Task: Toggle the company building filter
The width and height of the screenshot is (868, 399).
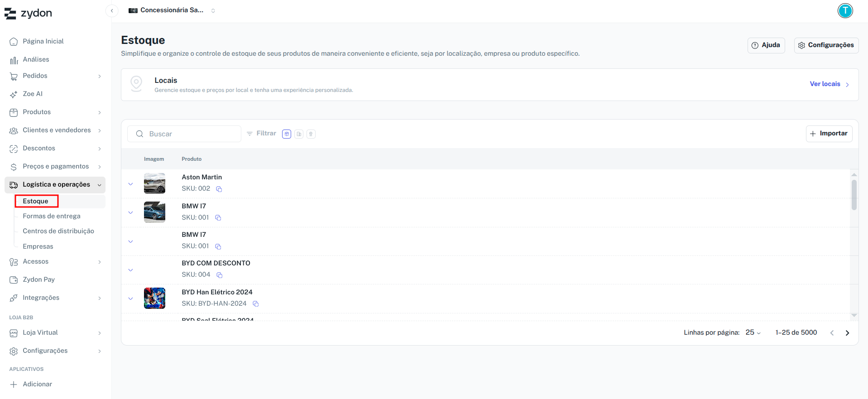Action: pos(299,134)
